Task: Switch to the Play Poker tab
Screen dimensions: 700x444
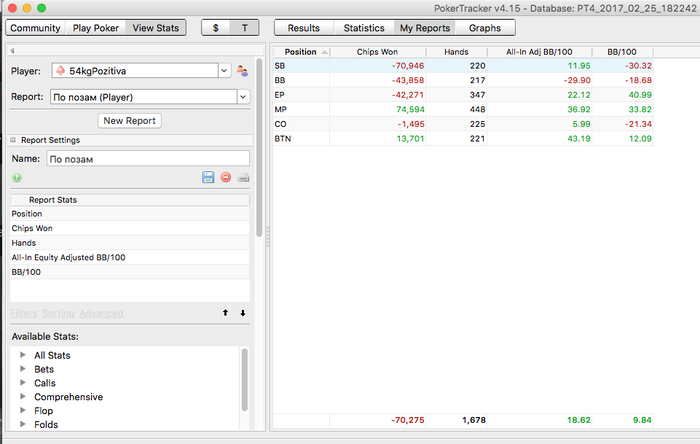Action: point(96,28)
